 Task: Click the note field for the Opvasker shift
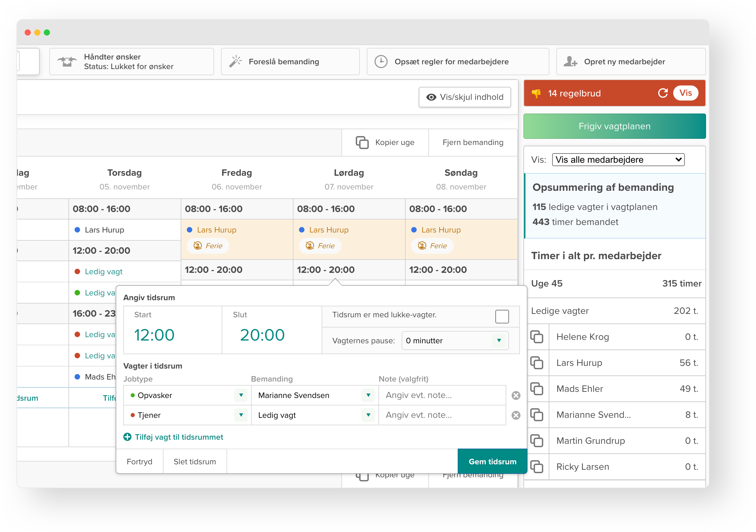pos(441,395)
